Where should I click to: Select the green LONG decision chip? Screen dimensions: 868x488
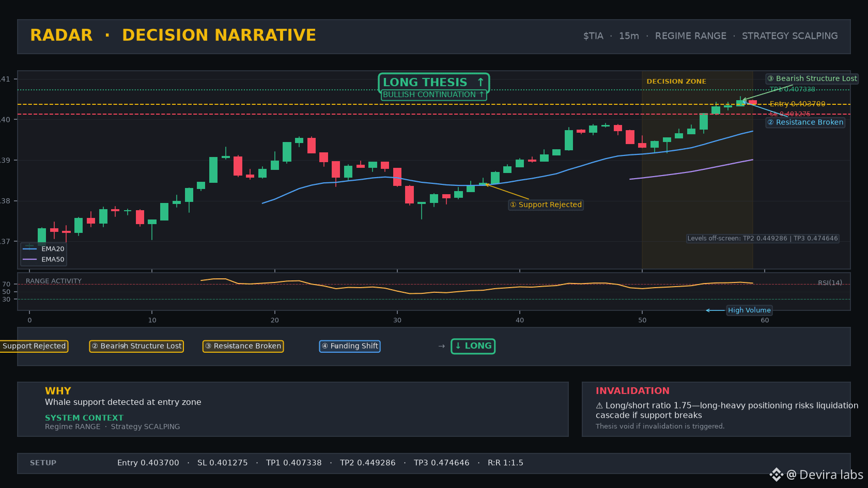pos(473,346)
